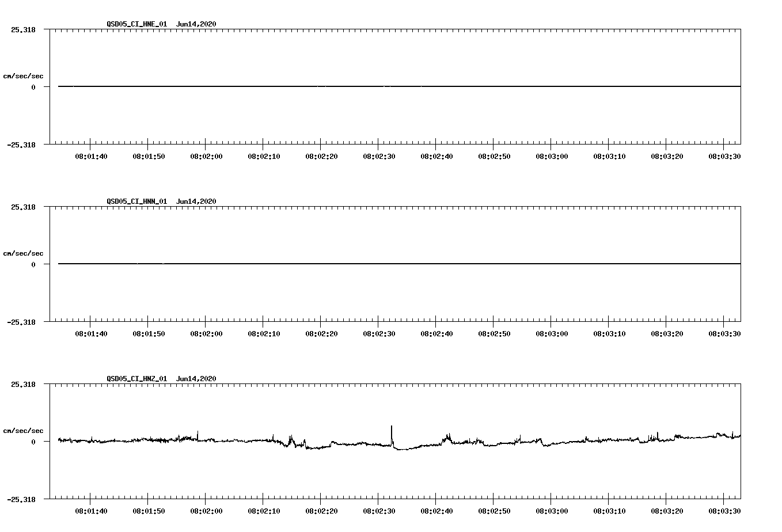Click 08:02:30 time label under HNZ plot

[379, 511]
